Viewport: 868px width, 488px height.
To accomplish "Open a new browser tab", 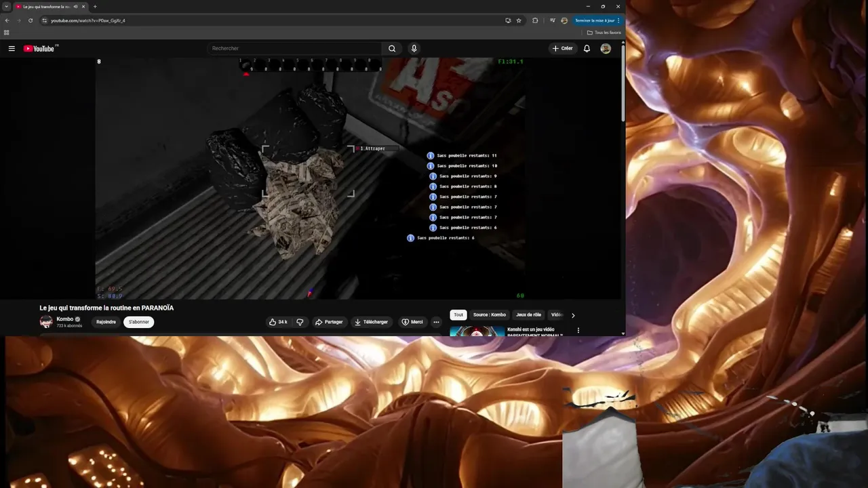I will [95, 7].
